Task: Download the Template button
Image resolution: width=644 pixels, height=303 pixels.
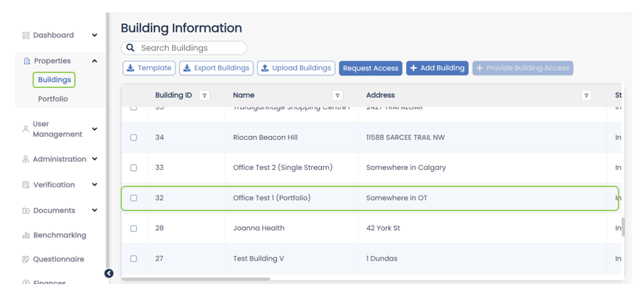Action: tap(149, 68)
